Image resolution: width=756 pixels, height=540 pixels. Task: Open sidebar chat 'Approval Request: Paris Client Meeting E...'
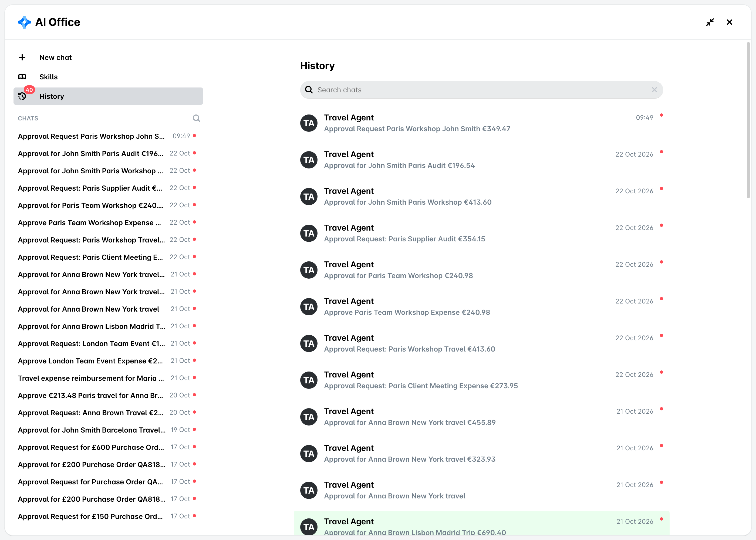(108, 257)
